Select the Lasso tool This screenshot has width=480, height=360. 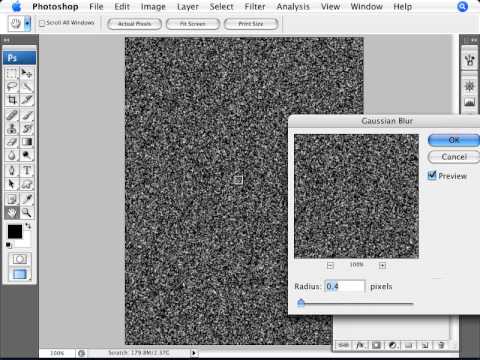click(x=12, y=86)
